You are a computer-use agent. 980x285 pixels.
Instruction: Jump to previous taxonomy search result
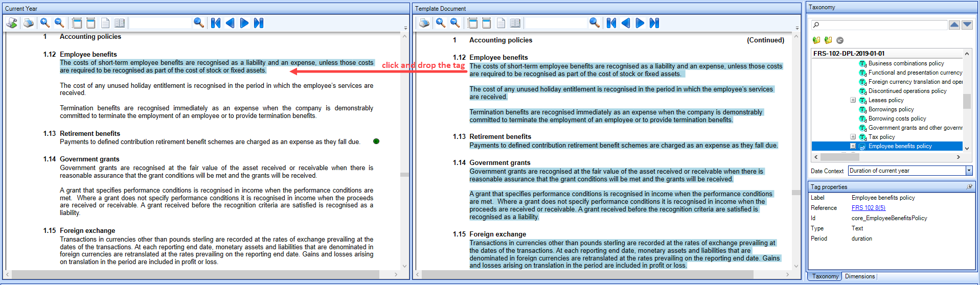pos(954,25)
